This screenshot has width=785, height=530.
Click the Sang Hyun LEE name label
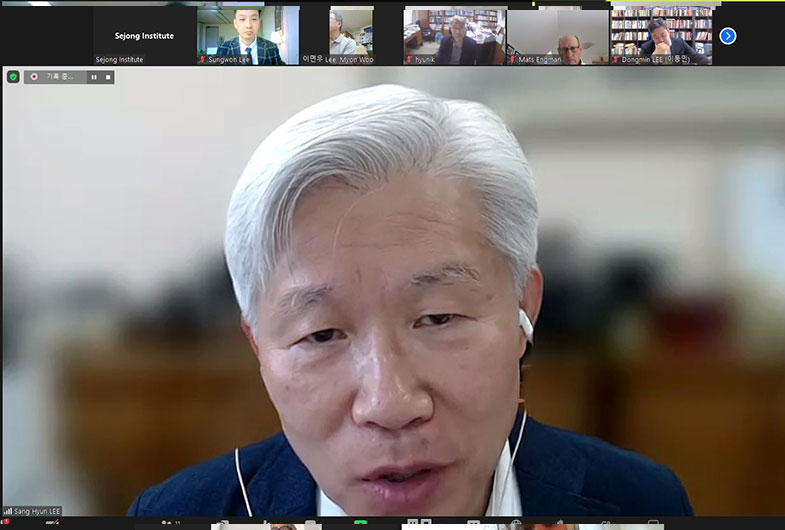pyautogui.click(x=38, y=511)
